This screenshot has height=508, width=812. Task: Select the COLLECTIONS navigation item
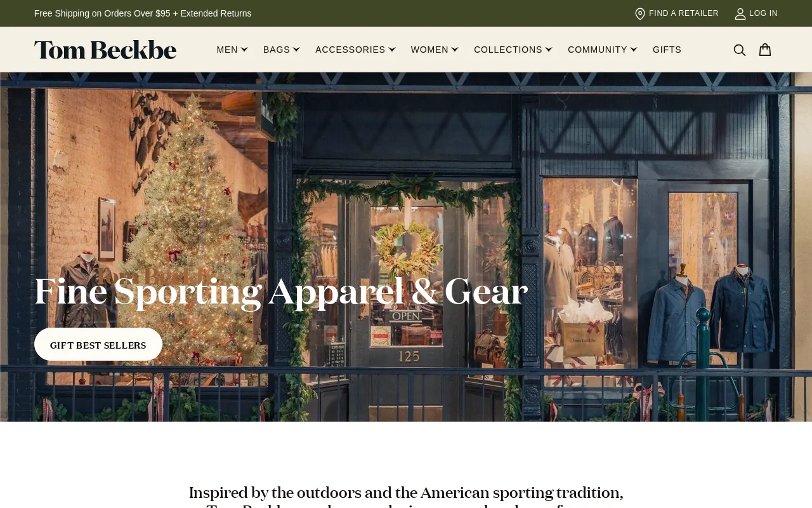(x=508, y=50)
